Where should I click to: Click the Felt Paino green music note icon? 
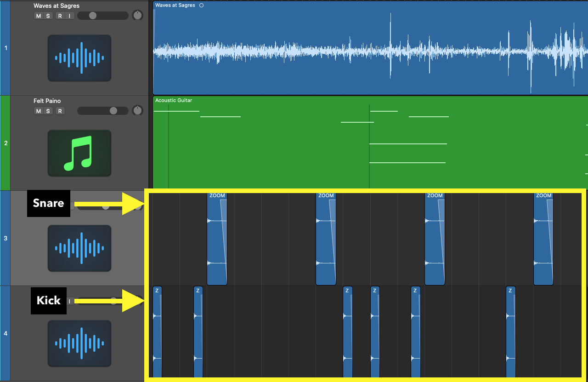[79, 154]
